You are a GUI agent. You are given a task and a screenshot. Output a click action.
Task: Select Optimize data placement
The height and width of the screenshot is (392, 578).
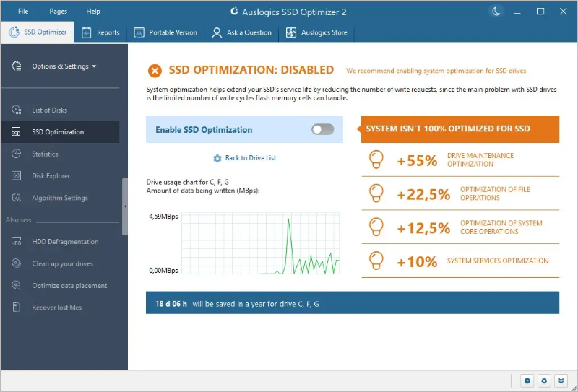69,286
